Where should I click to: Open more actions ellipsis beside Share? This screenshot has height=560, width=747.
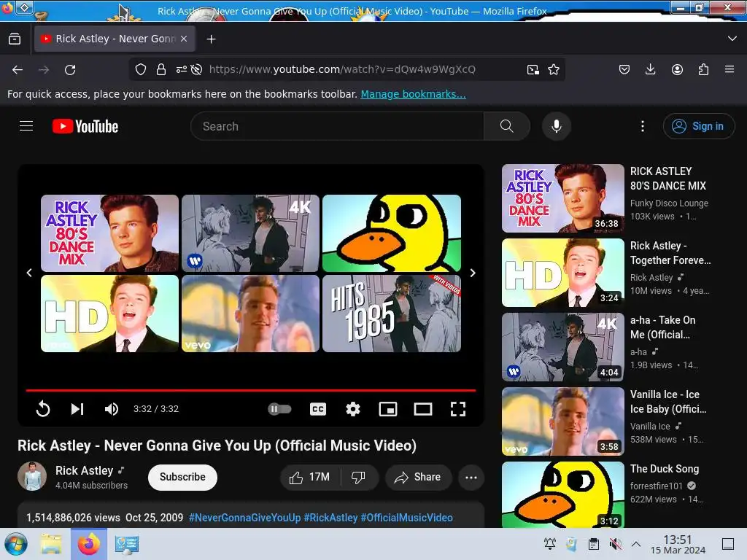click(471, 477)
